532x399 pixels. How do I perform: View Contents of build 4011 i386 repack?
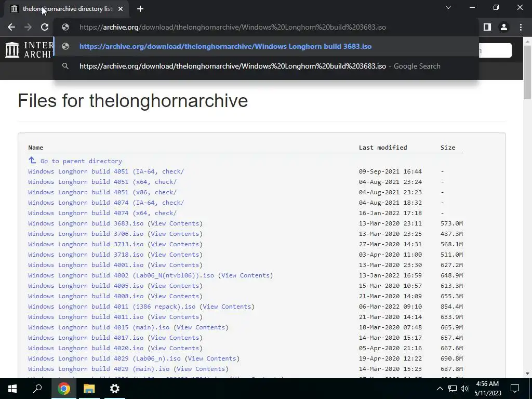coord(227,307)
